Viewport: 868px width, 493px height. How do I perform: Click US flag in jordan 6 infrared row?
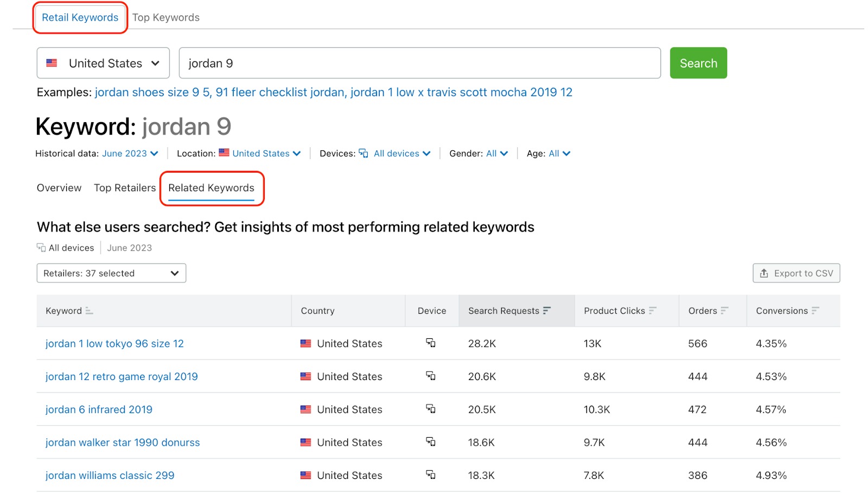pos(306,409)
